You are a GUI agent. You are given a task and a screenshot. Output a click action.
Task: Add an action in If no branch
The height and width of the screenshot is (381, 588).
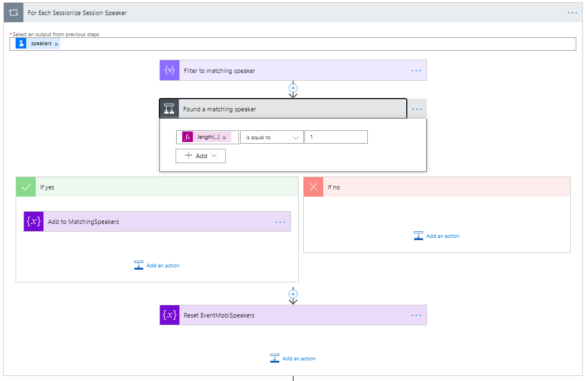coord(437,236)
